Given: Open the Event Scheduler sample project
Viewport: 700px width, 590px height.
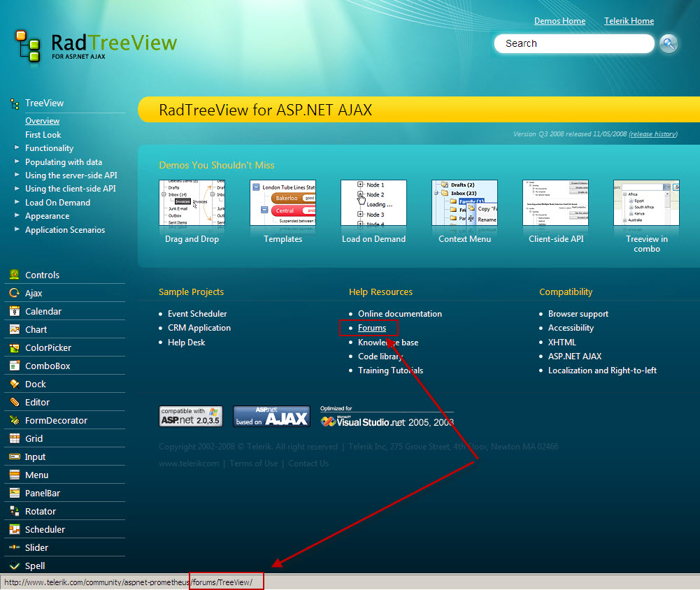Looking at the screenshot, I should pos(197,314).
